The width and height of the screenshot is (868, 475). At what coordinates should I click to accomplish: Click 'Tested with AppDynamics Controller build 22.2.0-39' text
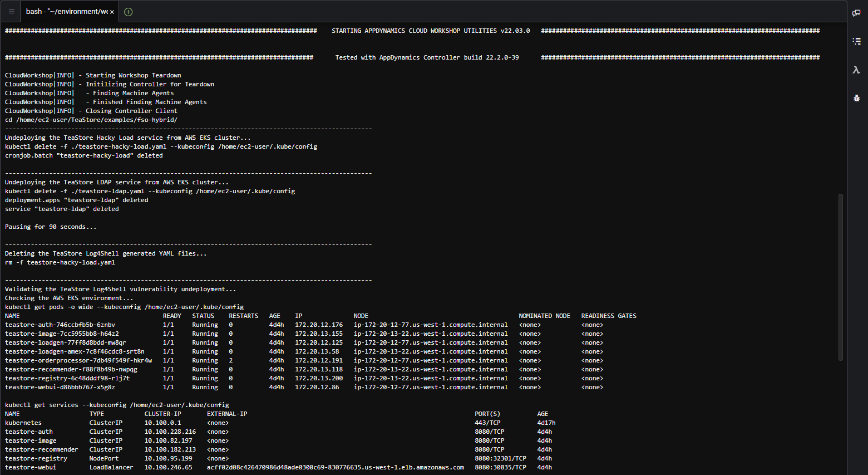click(427, 57)
